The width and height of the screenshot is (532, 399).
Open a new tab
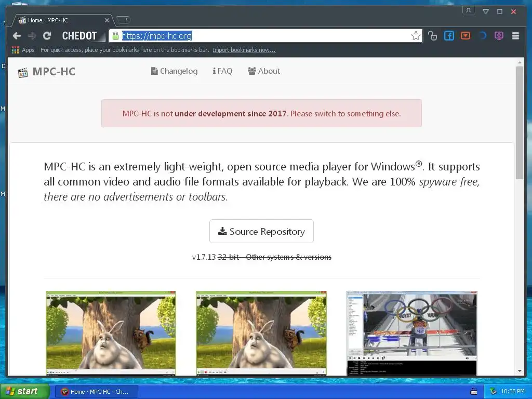(124, 20)
